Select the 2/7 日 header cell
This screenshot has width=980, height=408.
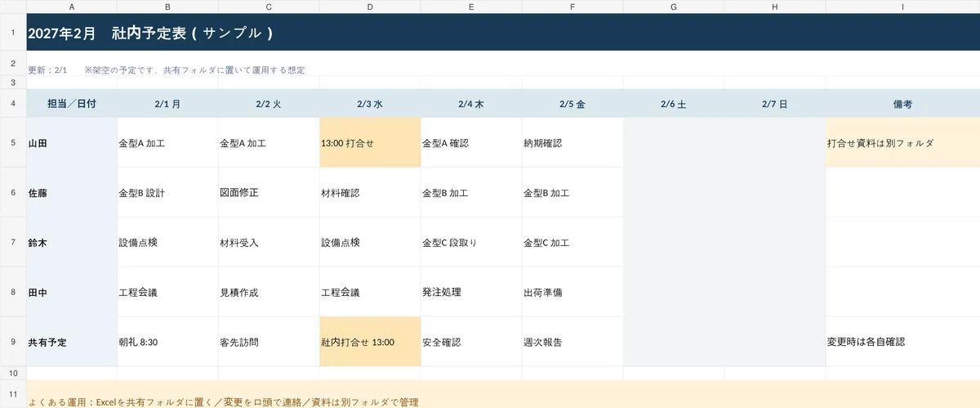pos(775,104)
